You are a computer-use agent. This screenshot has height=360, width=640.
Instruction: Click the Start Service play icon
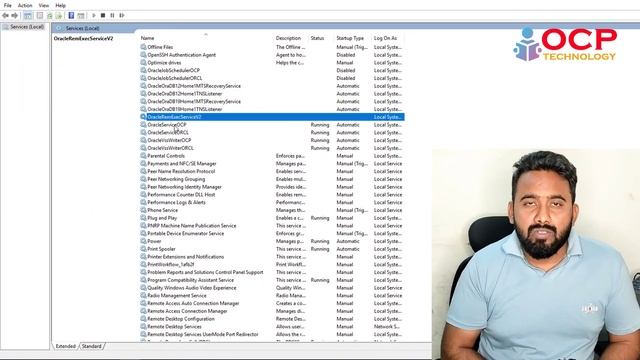point(94,16)
